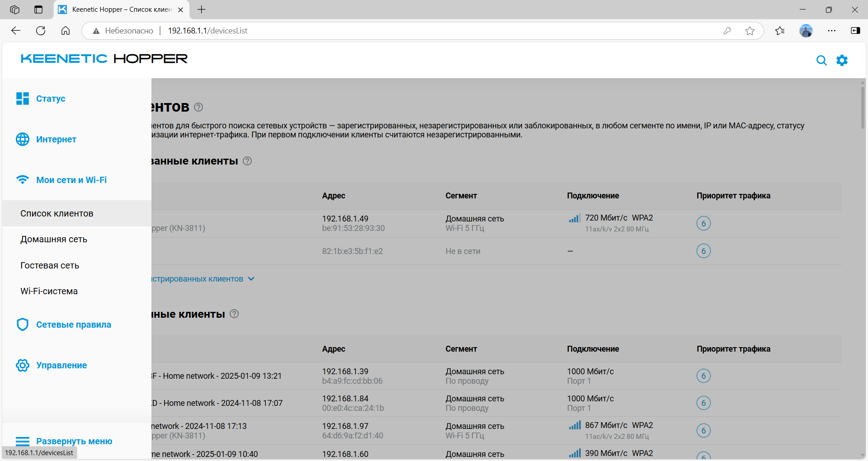Reload the page with refresh button

point(41,31)
